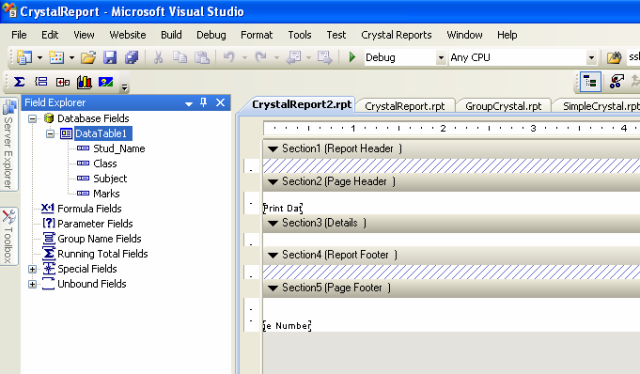Screen dimensions: 640x374
Task: Click the Find in Files folder icon
Action: coord(614,58)
